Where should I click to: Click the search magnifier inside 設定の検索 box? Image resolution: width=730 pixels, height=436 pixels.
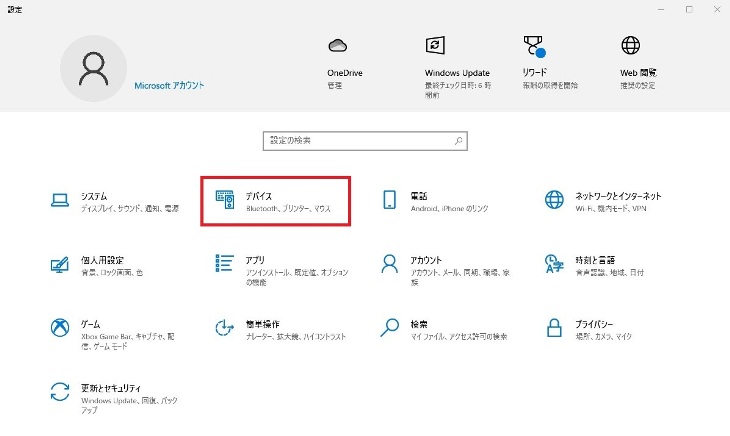[458, 141]
